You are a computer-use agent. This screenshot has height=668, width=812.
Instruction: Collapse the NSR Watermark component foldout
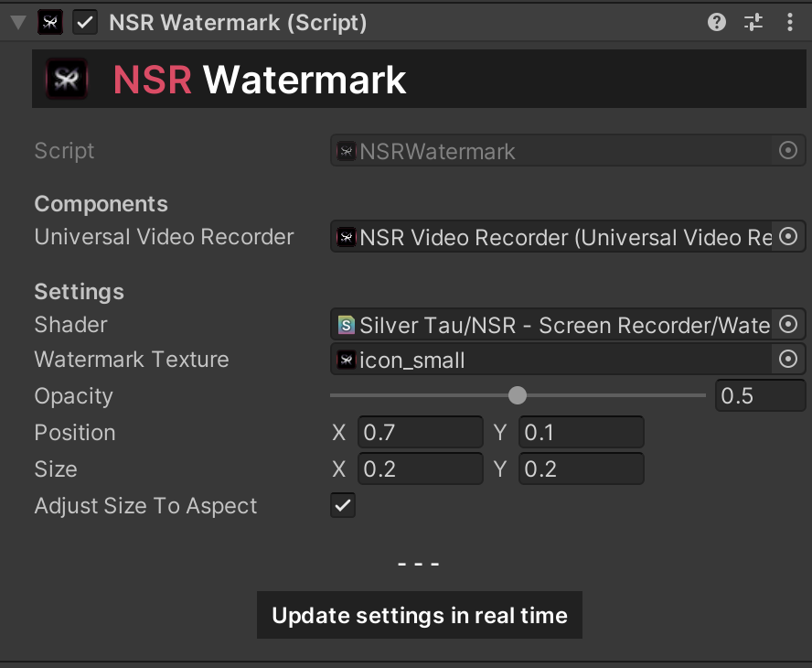(18, 22)
